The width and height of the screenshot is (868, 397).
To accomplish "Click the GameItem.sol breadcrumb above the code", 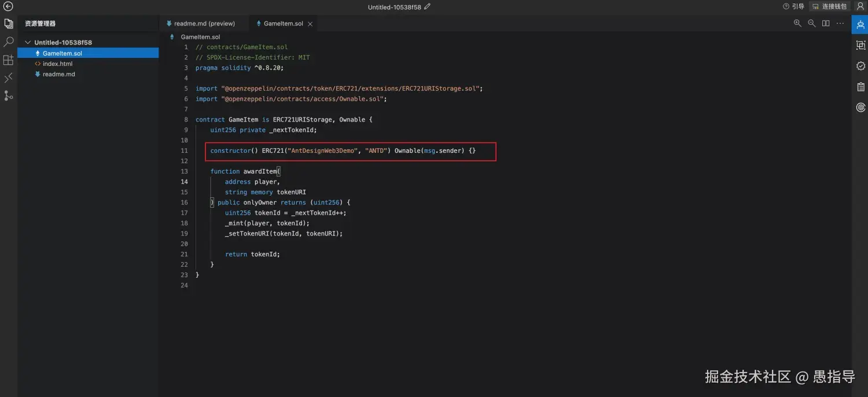I will coord(200,37).
